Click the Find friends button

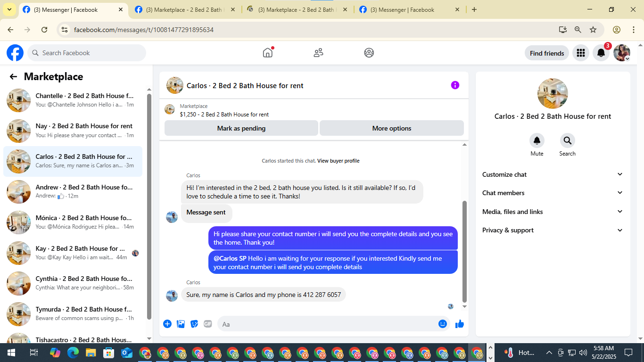pyautogui.click(x=547, y=53)
